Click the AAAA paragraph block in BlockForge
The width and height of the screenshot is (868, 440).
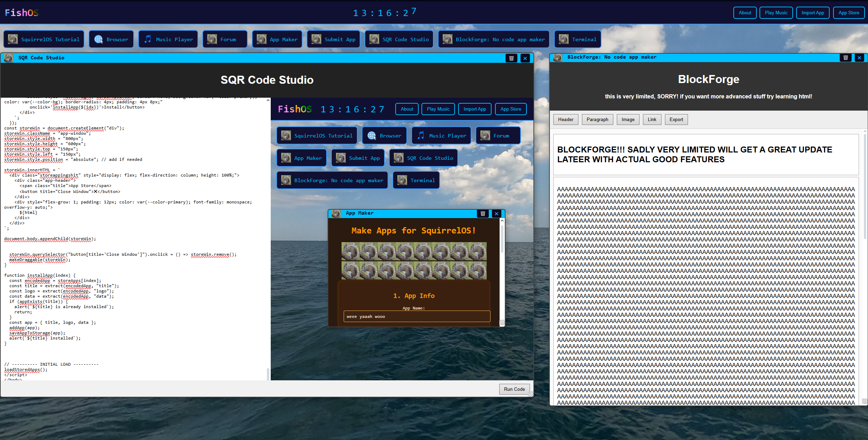[706, 291]
